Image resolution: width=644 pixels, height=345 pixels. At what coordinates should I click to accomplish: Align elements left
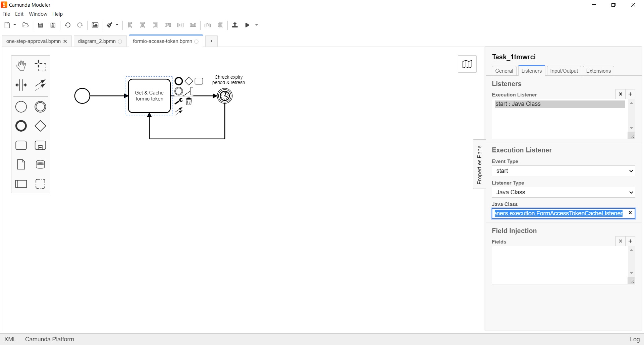[x=130, y=25]
